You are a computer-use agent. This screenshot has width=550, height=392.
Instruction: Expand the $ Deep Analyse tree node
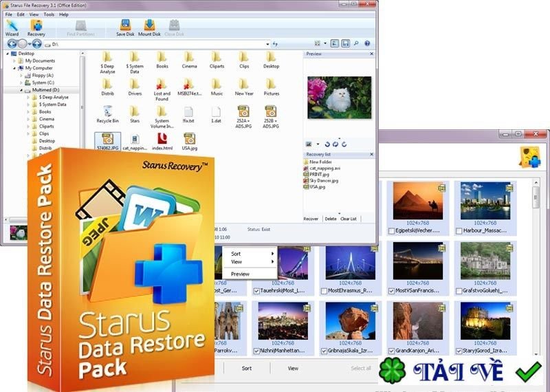tap(28, 97)
